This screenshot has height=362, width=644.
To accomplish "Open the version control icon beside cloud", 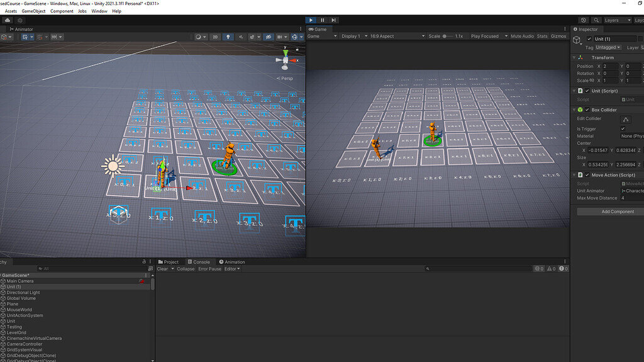I will point(19,20).
